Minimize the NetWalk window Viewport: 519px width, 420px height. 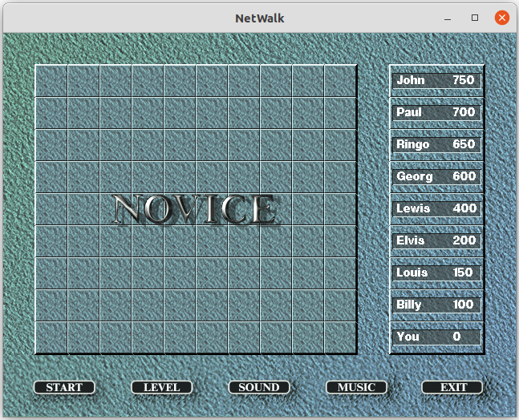click(448, 18)
